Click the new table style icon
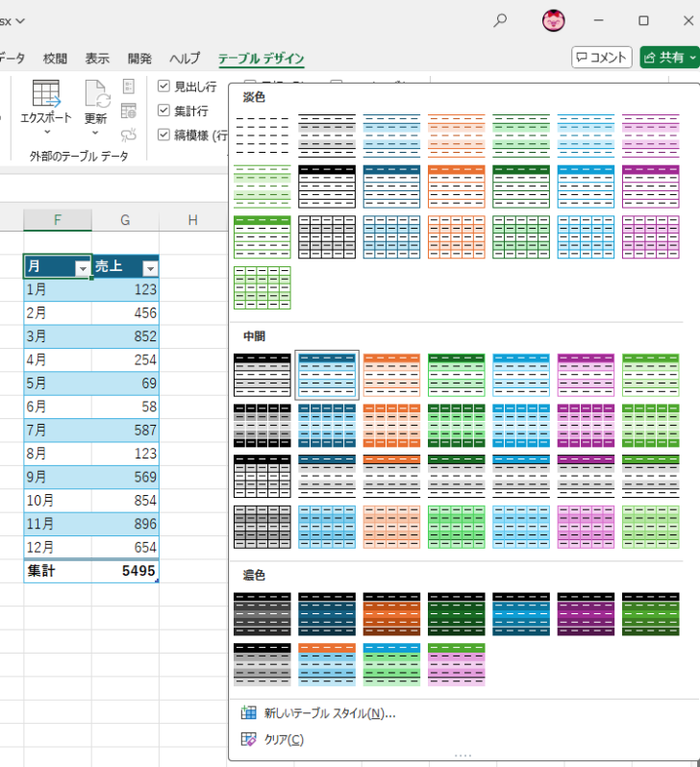The width and height of the screenshot is (700, 767). [248, 713]
